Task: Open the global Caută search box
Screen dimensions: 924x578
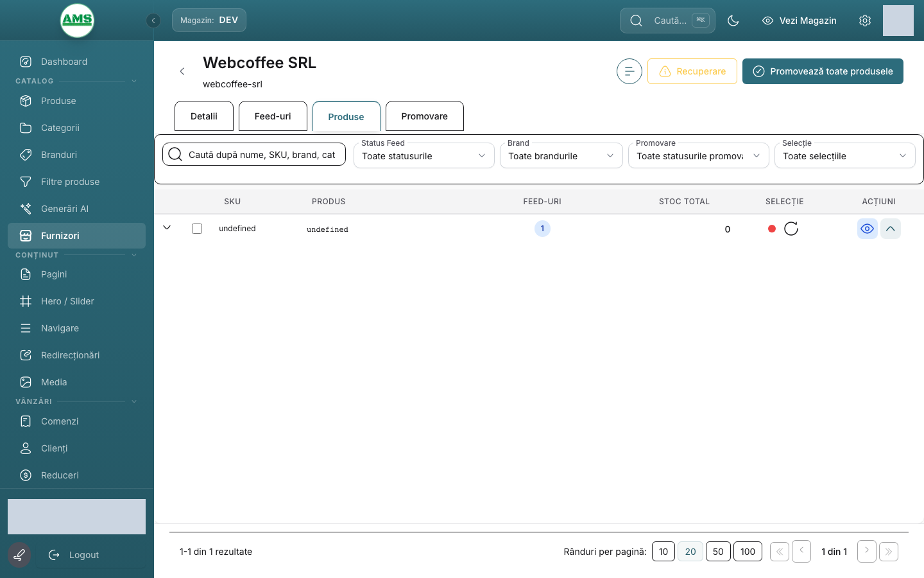Action: (x=667, y=21)
